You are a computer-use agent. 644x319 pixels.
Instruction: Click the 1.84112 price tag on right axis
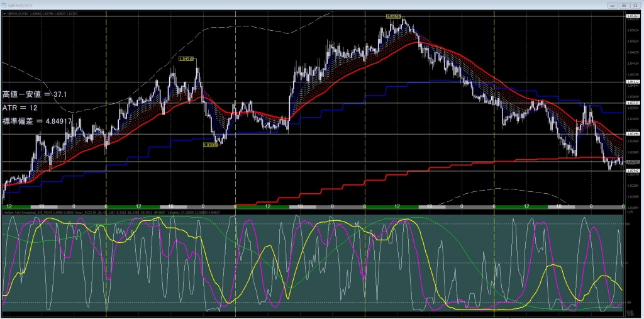click(633, 82)
